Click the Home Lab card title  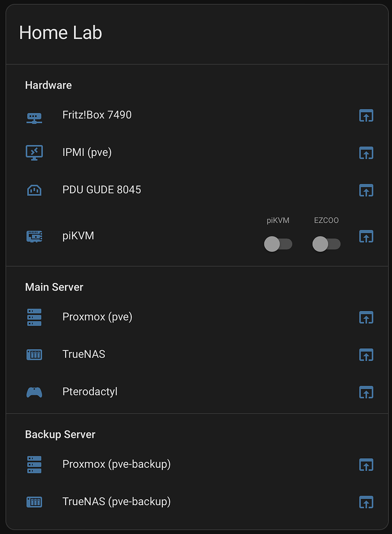point(61,33)
